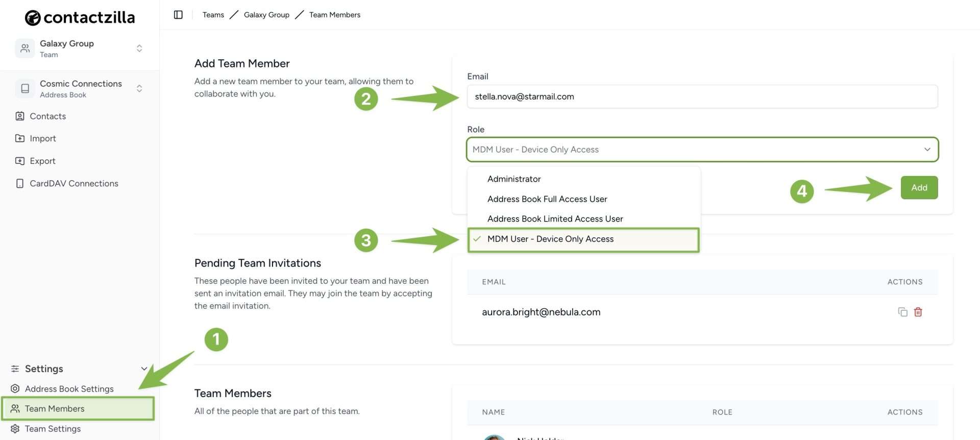980x440 pixels.
Task: Click the Cosmic Connections address book icon
Action: pyautogui.click(x=24, y=89)
